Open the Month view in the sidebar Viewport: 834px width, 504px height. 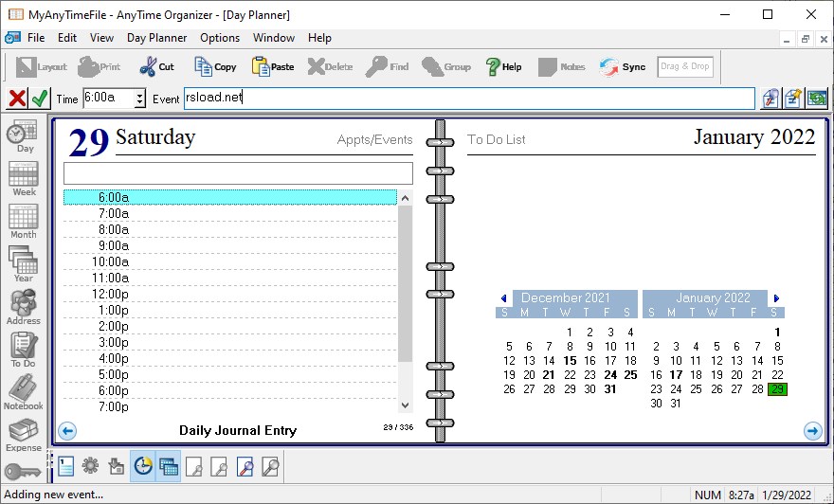click(24, 222)
